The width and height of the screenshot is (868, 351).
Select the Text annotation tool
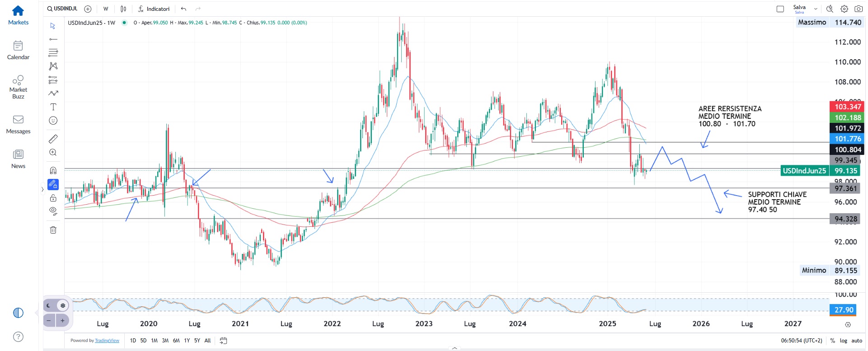pyautogui.click(x=53, y=107)
